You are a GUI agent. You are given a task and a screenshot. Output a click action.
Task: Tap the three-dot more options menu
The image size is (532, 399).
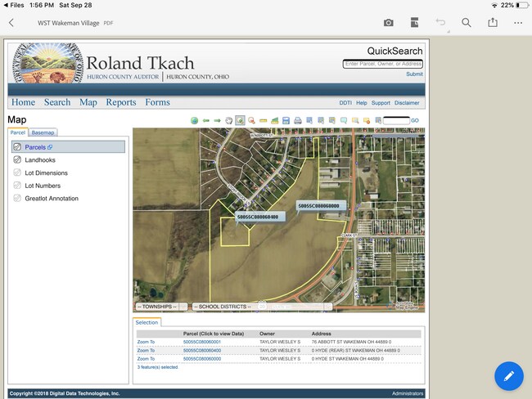pyautogui.click(x=518, y=23)
